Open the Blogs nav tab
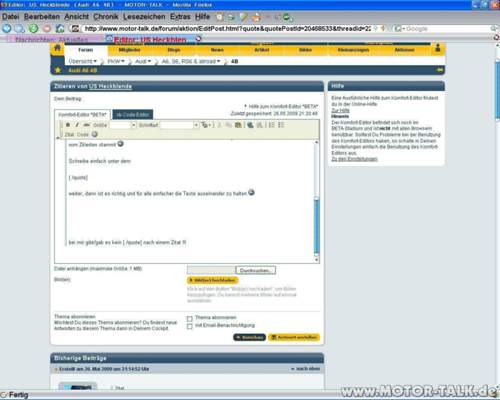 point(174,50)
